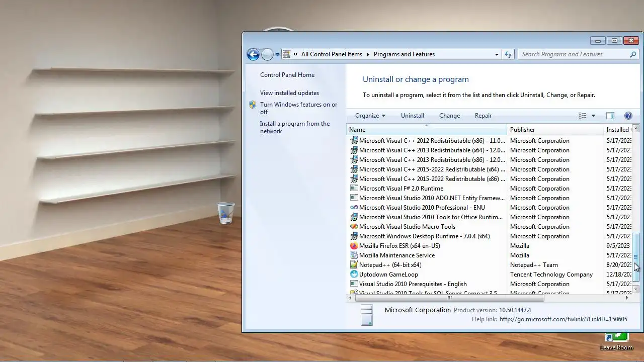Sort by the Name column header
Viewport: 644px width, 362px height.
click(427, 130)
